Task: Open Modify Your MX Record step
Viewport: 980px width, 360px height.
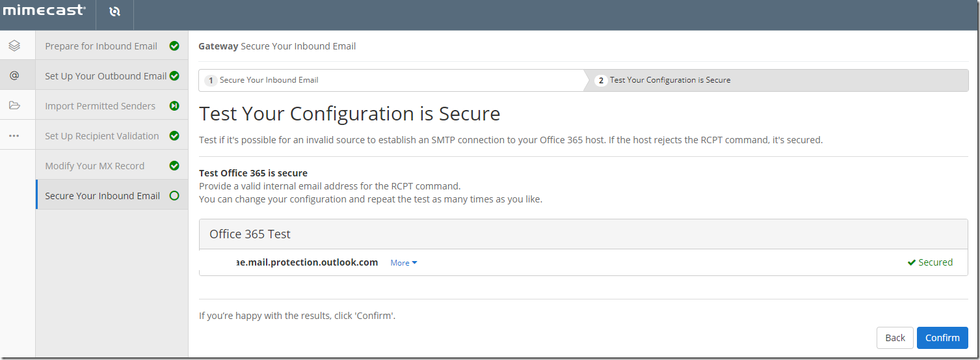Action: point(112,165)
